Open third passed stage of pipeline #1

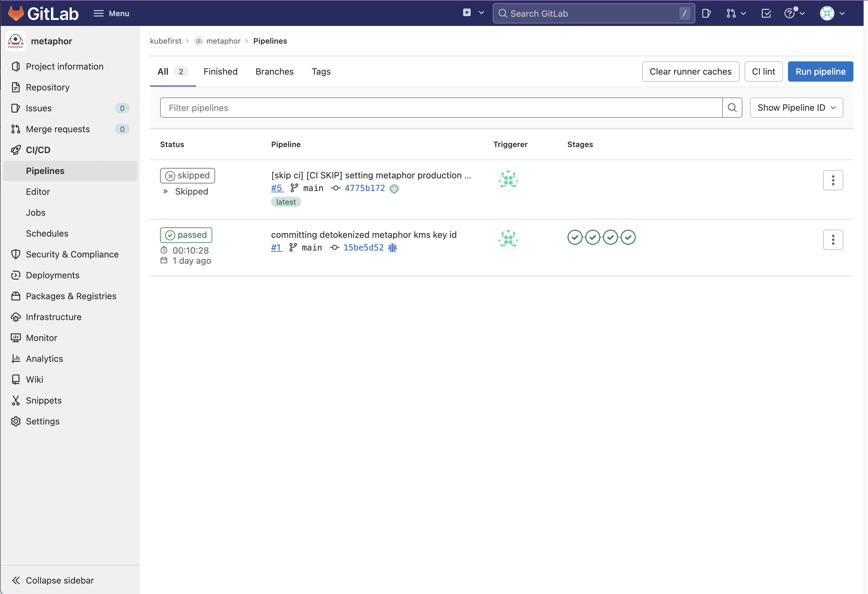[x=610, y=238]
